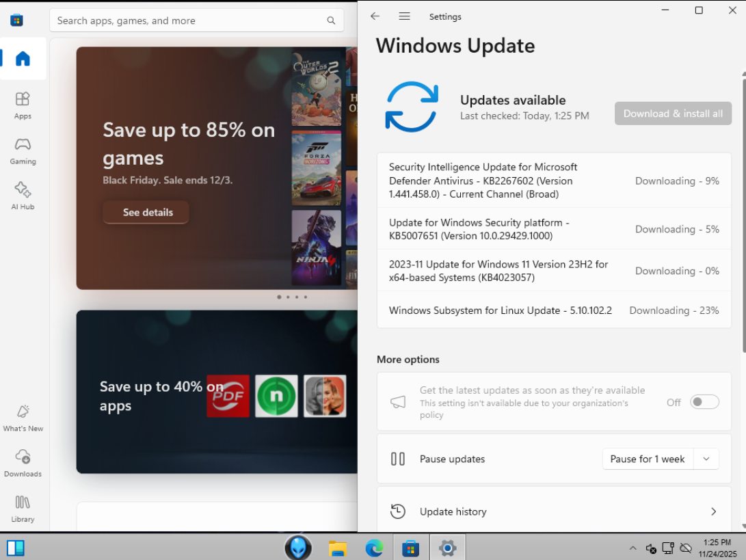This screenshot has height=560, width=746.
Task: Open the green n app icon
Action: (x=276, y=396)
